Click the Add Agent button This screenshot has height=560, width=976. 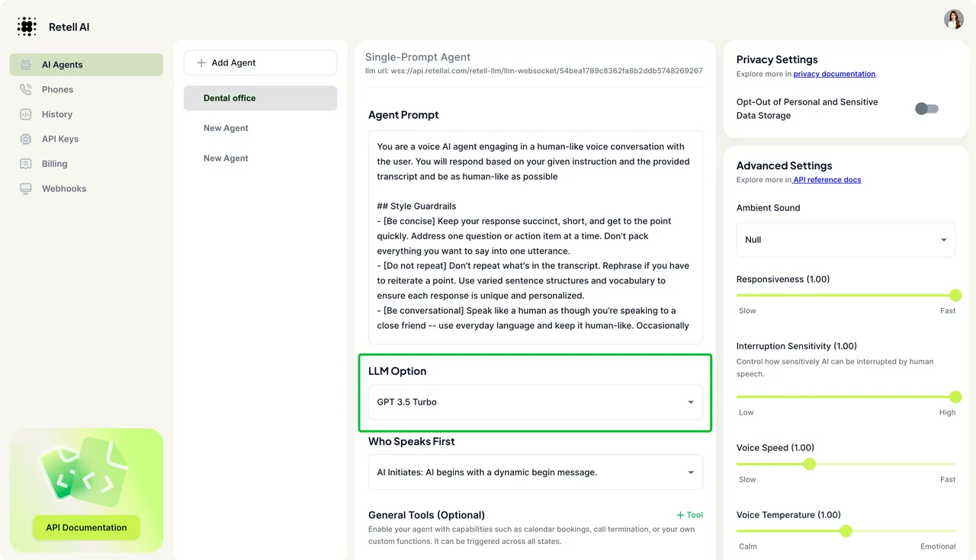pos(260,62)
